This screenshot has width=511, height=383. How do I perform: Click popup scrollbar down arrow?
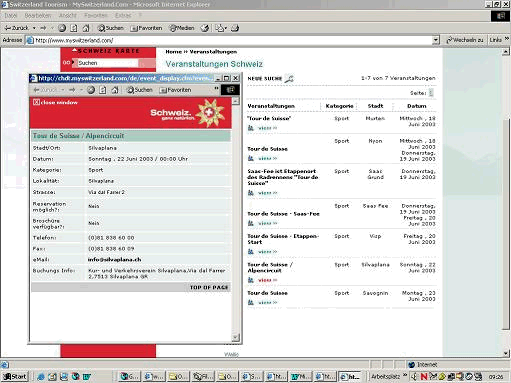pos(236,338)
